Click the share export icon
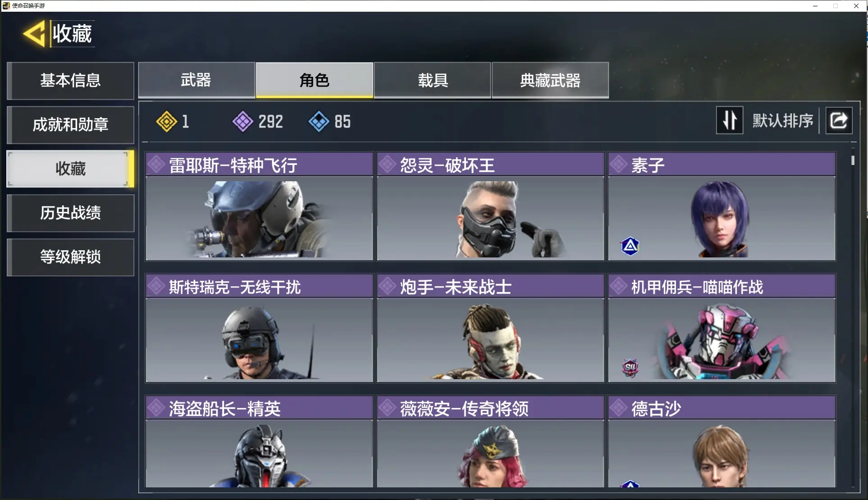868x500 pixels. click(839, 121)
